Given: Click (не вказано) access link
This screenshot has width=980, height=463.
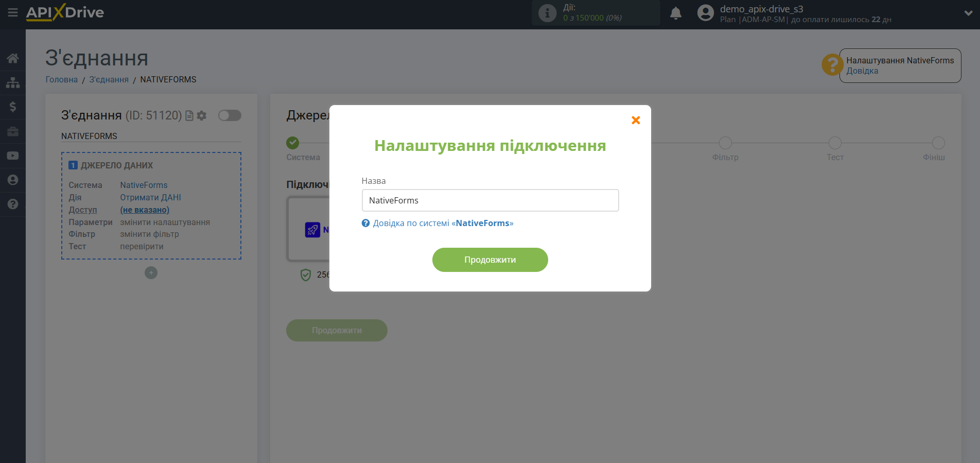Looking at the screenshot, I should pos(145,210).
